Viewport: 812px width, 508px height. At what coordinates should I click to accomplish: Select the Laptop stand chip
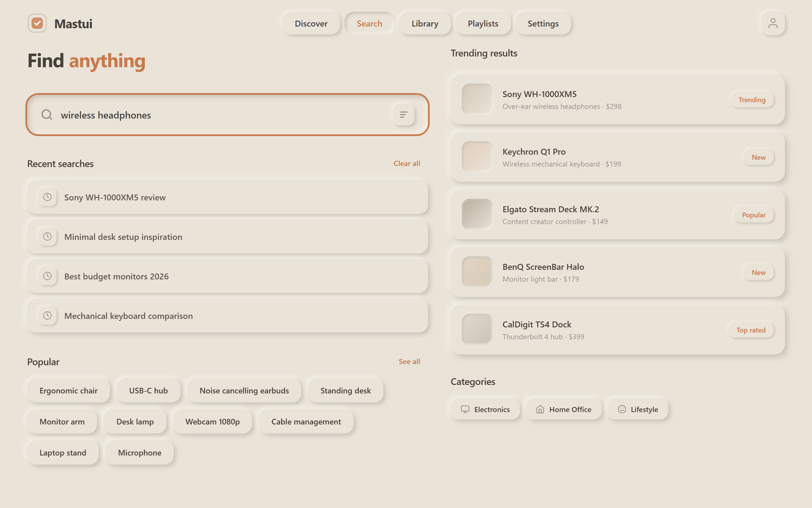pos(63,453)
